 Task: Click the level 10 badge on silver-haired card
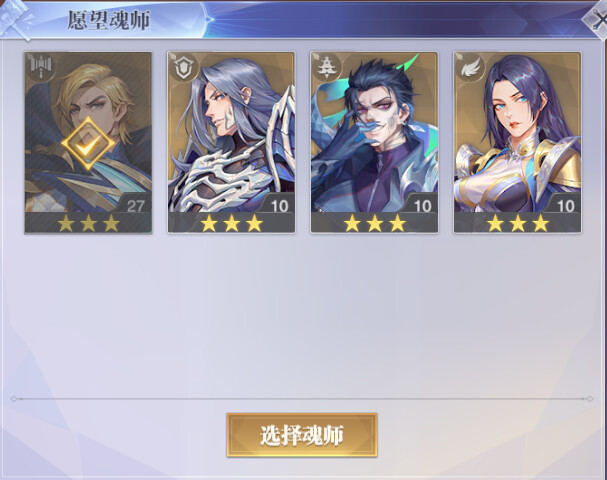279,206
